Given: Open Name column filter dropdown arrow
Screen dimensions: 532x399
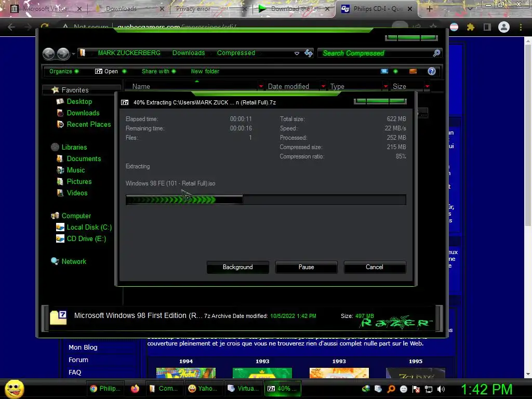Looking at the screenshot, I should tap(261, 87).
